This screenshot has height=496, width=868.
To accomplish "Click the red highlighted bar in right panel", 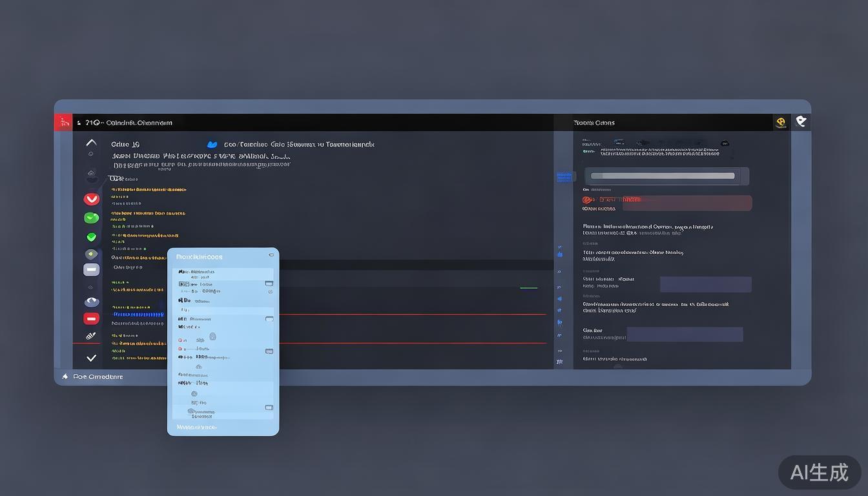I will (x=687, y=203).
